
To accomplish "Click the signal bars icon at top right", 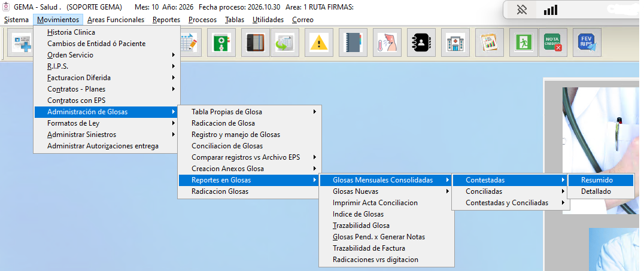I will pos(551,10).
